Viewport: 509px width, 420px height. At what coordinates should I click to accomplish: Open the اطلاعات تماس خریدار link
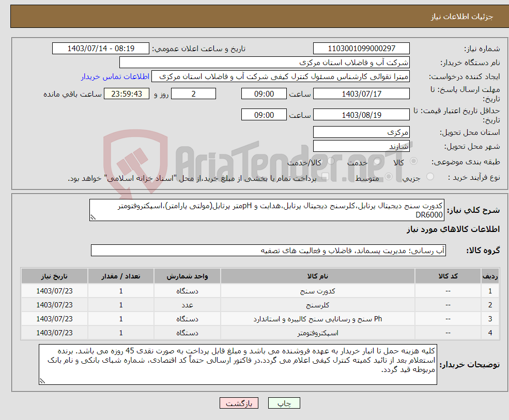point(115,76)
